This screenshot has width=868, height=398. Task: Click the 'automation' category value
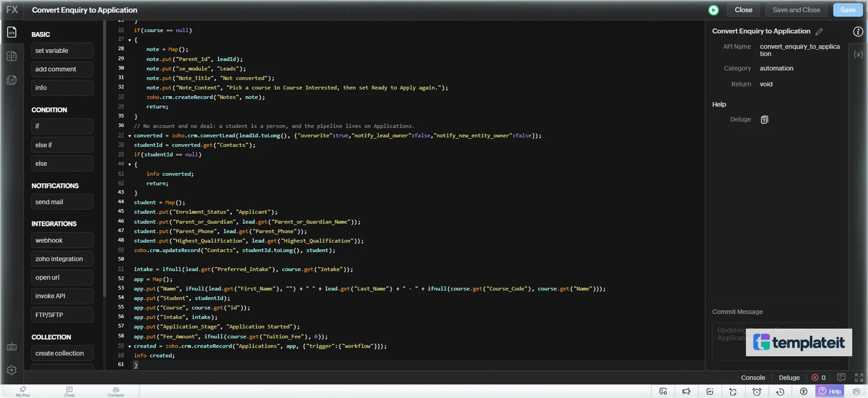coord(776,68)
